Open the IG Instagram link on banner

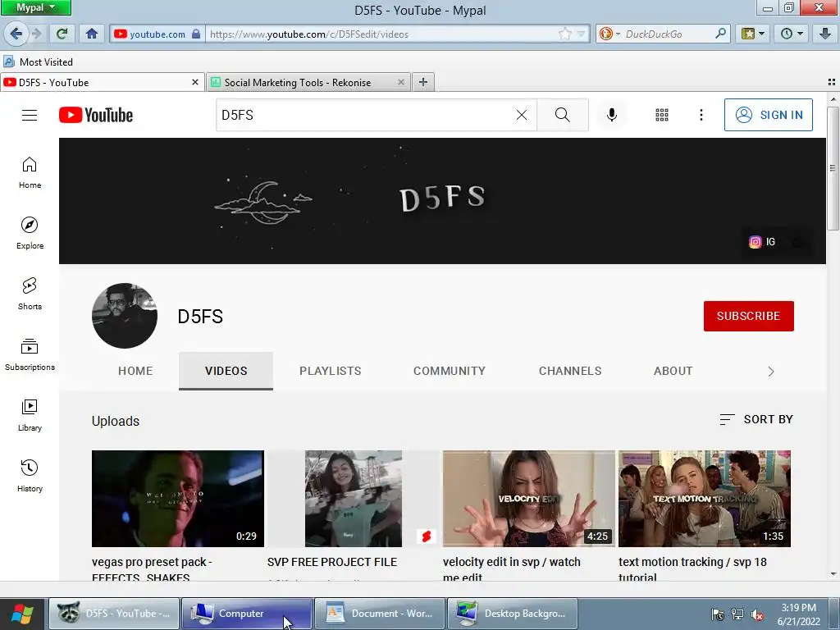click(762, 242)
